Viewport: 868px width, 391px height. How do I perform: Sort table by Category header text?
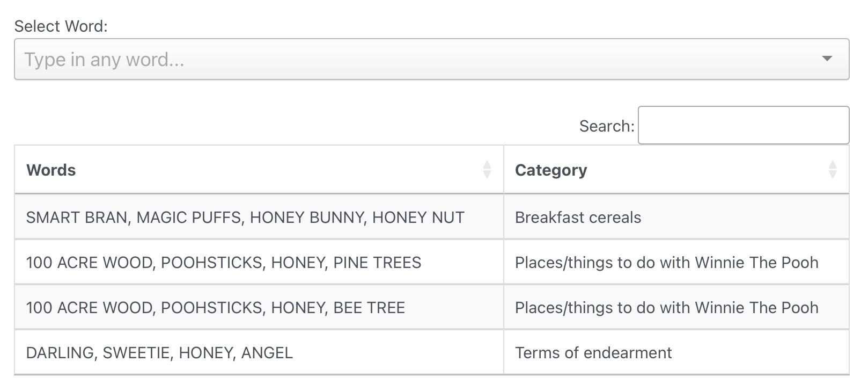pyautogui.click(x=551, y=170)
